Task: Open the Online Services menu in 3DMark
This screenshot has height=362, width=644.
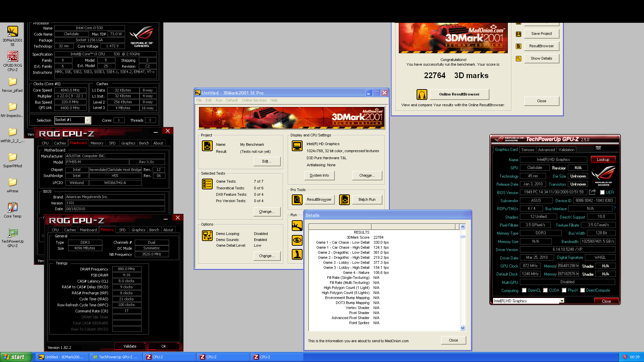Action: coord(254,100)
